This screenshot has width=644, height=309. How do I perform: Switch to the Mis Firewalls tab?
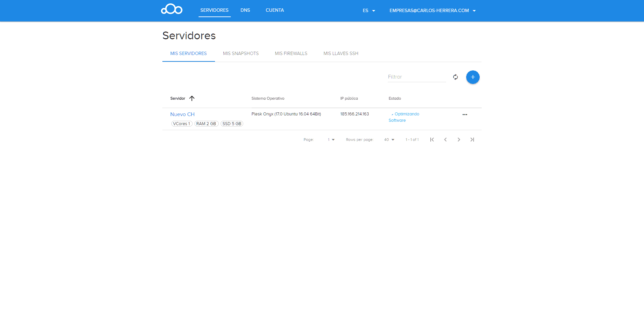pos(291,54)
